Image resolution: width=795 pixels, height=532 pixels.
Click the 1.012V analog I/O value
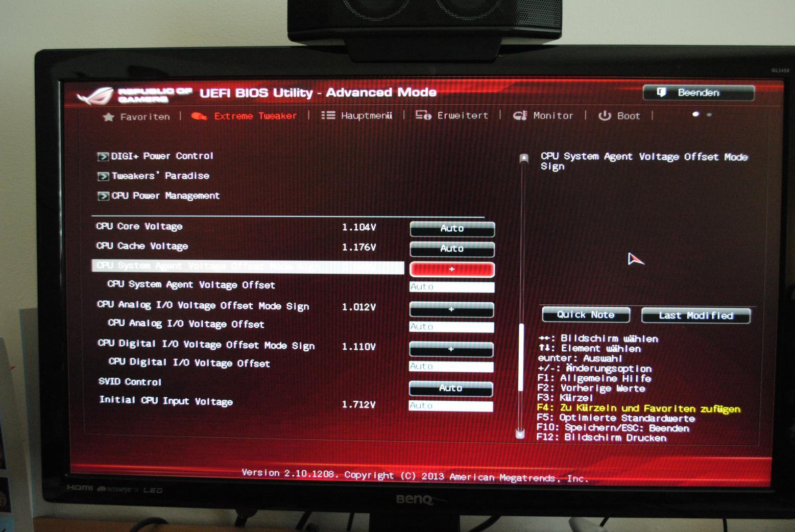point(359,307)
